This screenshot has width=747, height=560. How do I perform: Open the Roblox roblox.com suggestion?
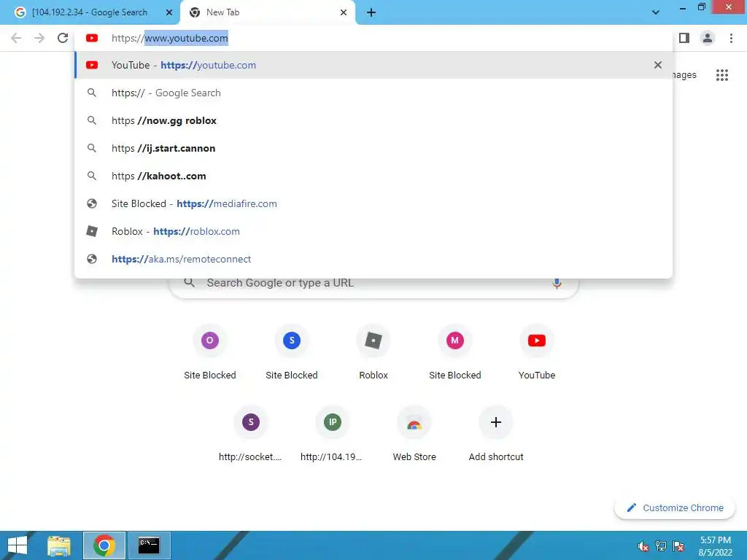tap(373, 231)
